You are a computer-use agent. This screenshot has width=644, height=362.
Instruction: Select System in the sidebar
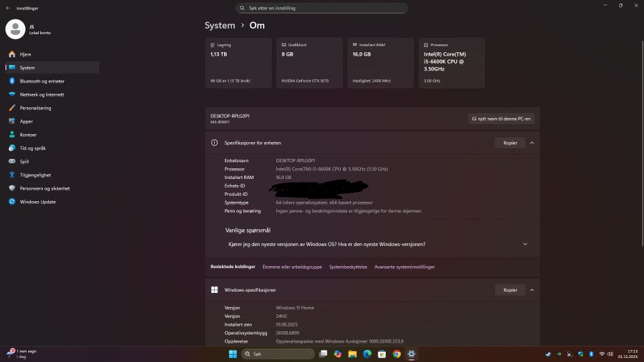[52, 68]
